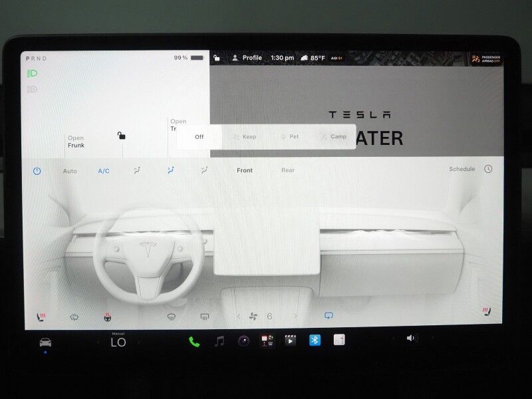This screenshot has width=532, height=399.
Task: Select Off in climate keep mode selector
Action: pos(199,137)
